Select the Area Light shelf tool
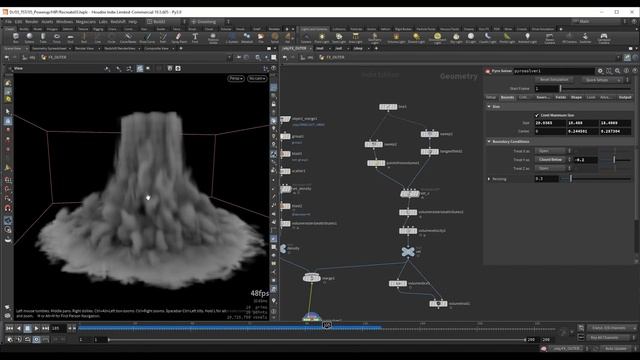Viewport: 640px width, 360px height. point(356,38)
